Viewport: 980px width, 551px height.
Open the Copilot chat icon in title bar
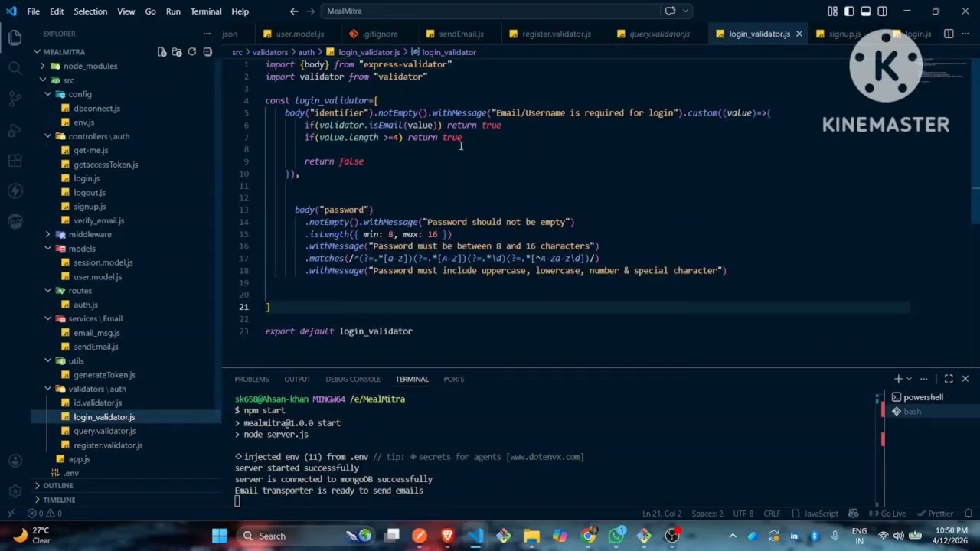(670, 11)
